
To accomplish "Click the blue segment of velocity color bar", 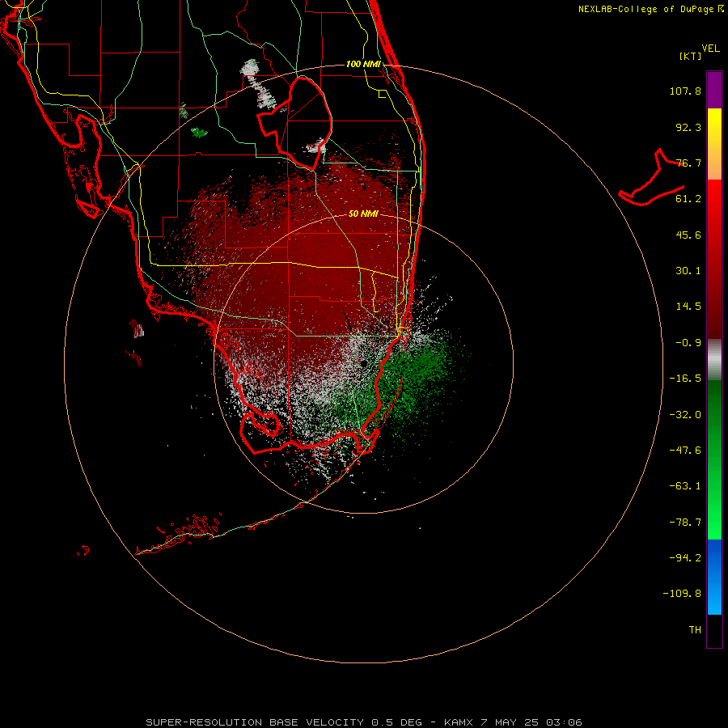I will pos(714,577).
